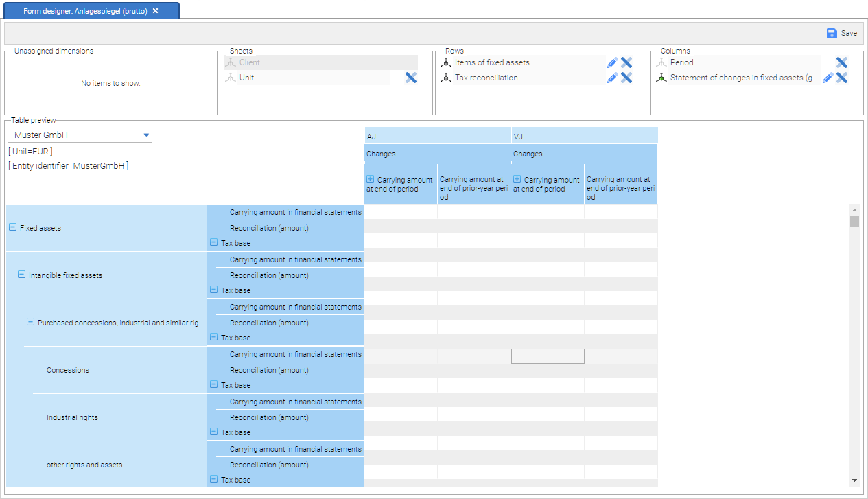Edit the Items of fixed assets row
This screenshot has width=868, height=499.
[612, 62]
